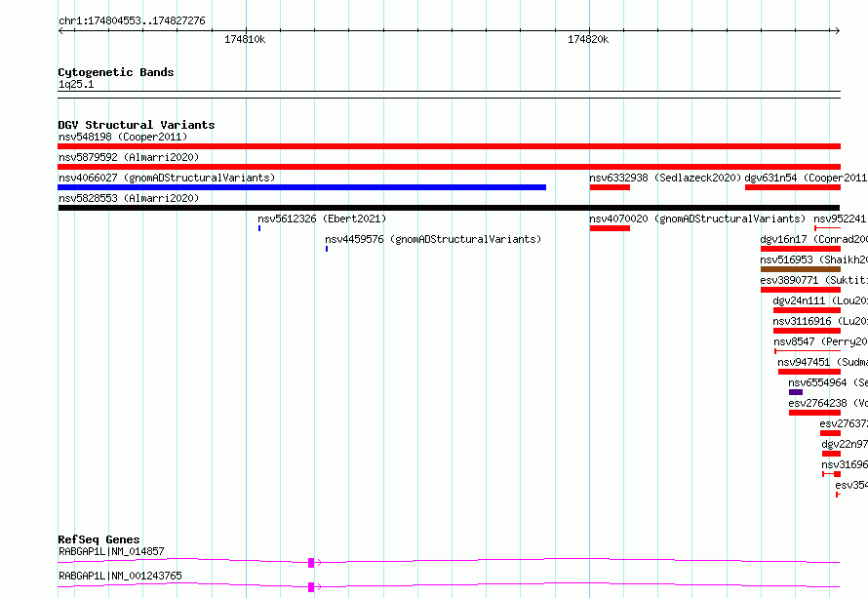Select the Cytogenetic Bands track title
The image size is (868, 598).
[x=116, y=72]
